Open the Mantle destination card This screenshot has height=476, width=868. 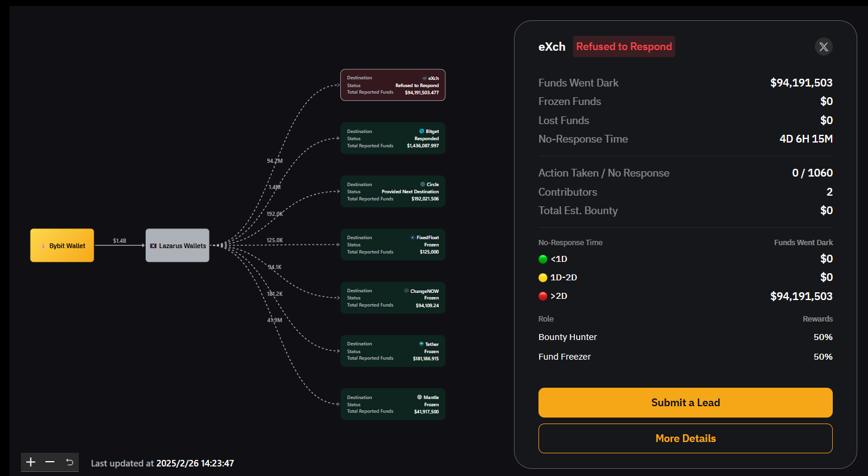point(393,404)
